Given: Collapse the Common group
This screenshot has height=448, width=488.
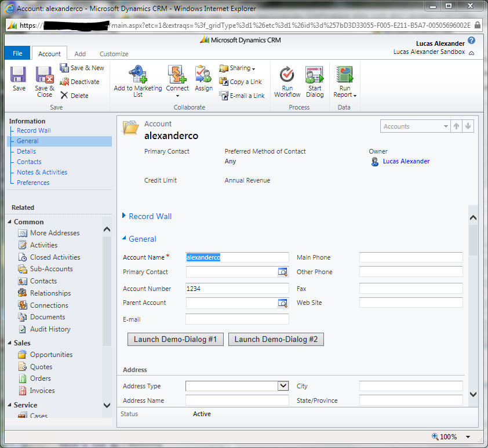Looking at the screenshot, I should point(10,222).
